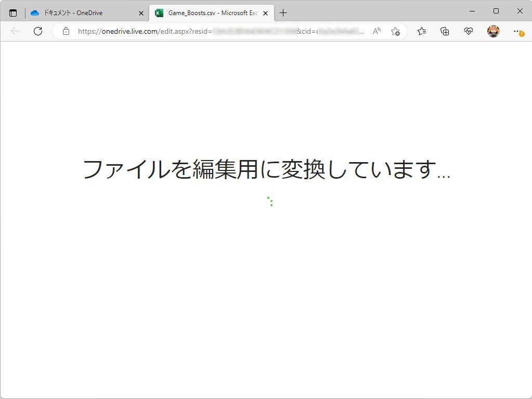This screenshot has height=399, width=532.
Task: Click the green loading progress spinner
Action: [x=270, y=202]
